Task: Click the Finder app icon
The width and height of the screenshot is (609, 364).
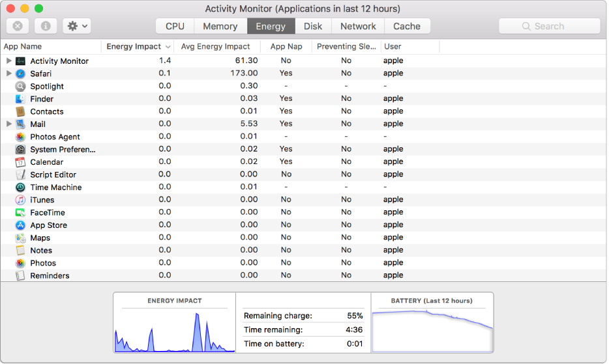Action: coord(20,98)
